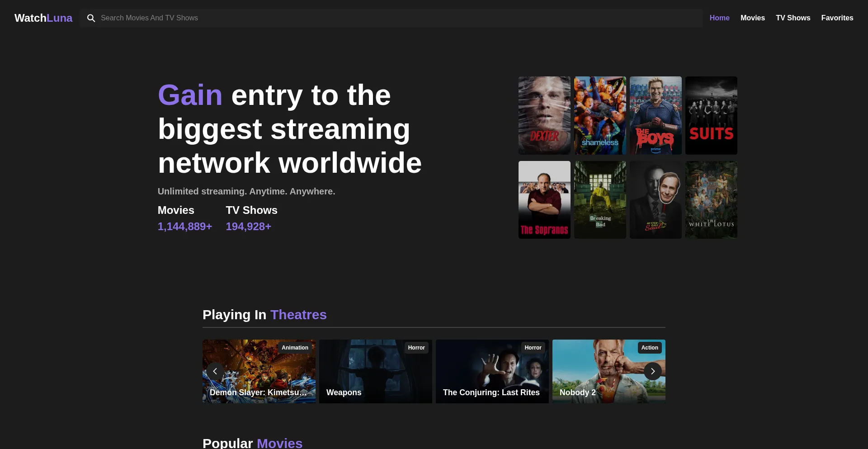The image size is (868, 449).
Task: Open the Movies nav item
Action: coord(752,18)
